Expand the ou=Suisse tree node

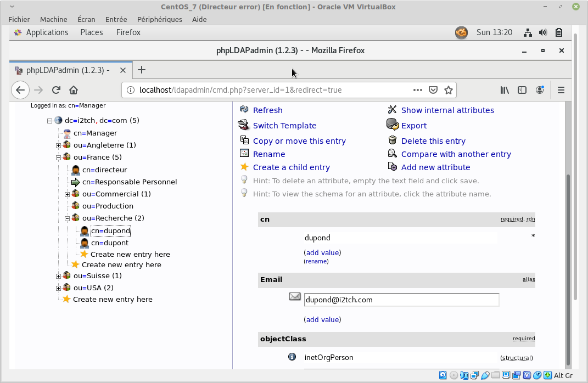[58, 276]
